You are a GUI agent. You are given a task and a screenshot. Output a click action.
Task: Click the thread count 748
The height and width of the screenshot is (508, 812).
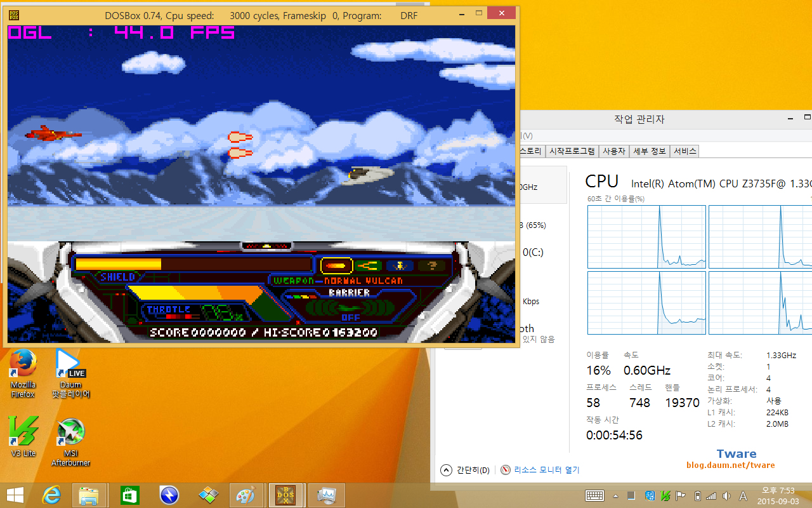point(639,403)
